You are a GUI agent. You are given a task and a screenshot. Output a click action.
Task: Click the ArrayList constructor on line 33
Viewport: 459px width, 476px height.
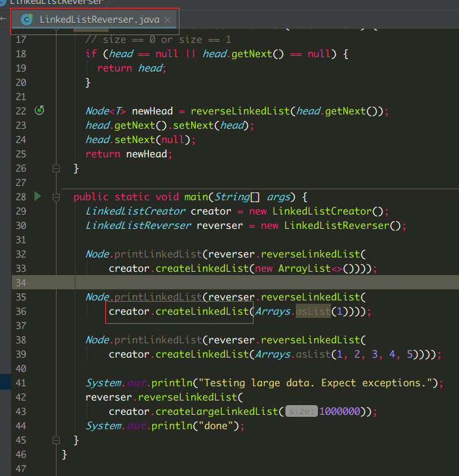click(x=304, y=269)
